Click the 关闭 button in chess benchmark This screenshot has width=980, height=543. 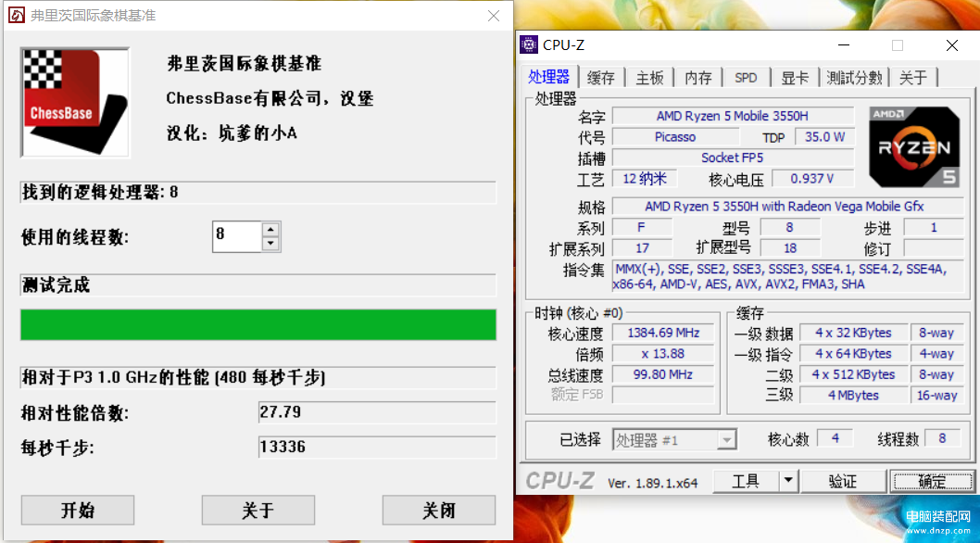[439, 510]
